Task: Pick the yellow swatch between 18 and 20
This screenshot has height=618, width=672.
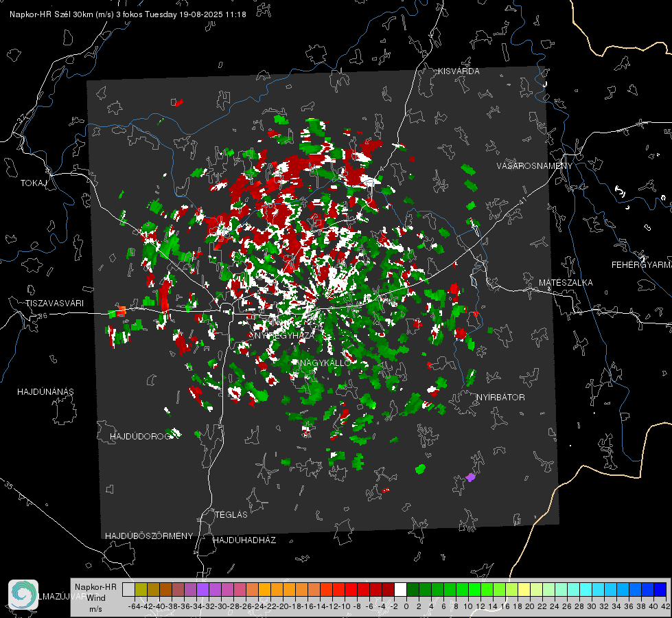Action: point(524,590)
